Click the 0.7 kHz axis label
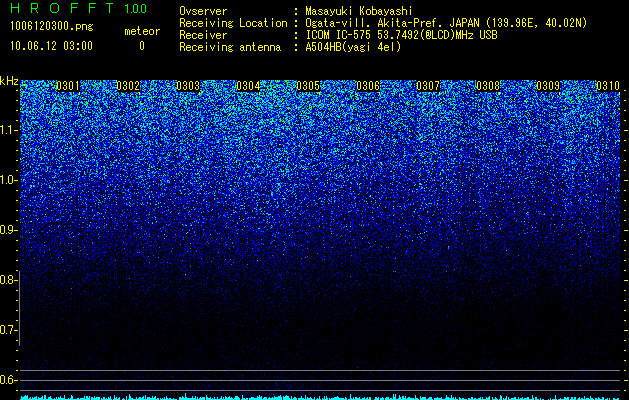 click(x=8, y=330)
